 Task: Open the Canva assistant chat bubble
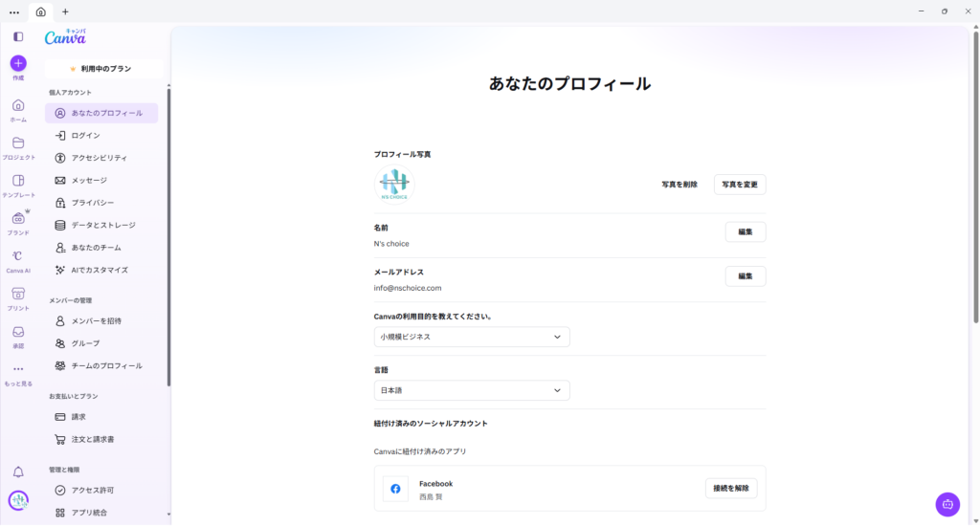pos(947,504)
